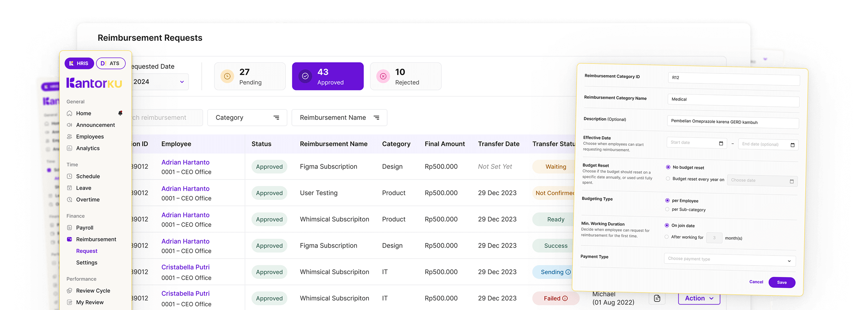Click the Not Set Yet transfer date
Image resolution: width=868 pixels, height=310 pixels.
tap(495, 167)
